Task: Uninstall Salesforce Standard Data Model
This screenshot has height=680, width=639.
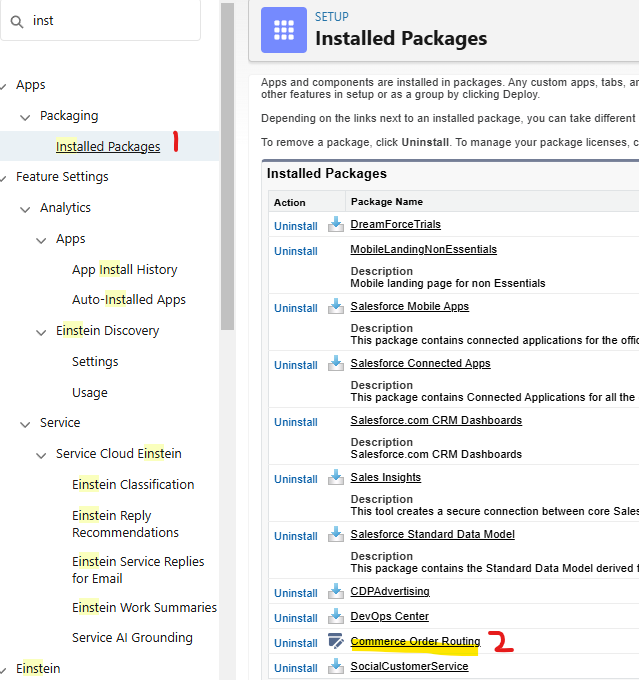Action: coord(296,536)
